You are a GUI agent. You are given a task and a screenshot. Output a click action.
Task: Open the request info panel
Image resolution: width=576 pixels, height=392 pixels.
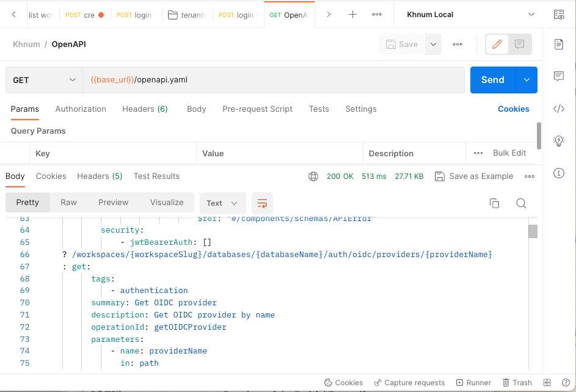pyautogui.click(x=559, y=173)
